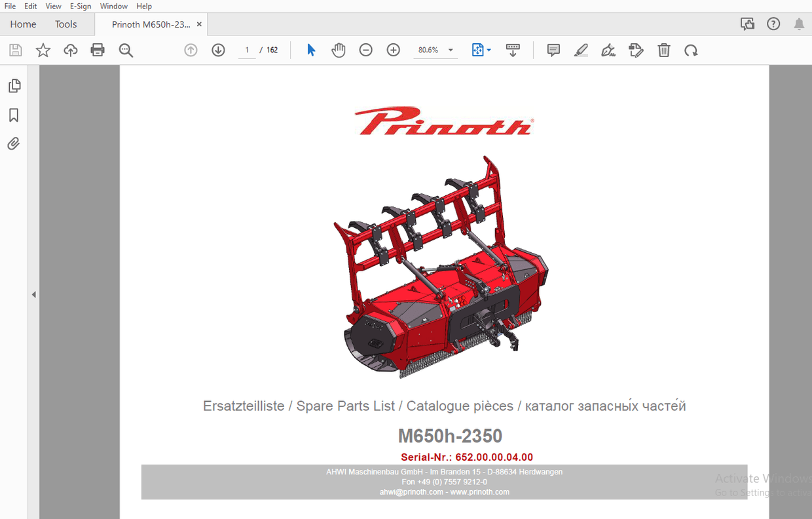Rotate the current page
The width and height of the screenshot is (812, 519).
(x=692, y=50)
